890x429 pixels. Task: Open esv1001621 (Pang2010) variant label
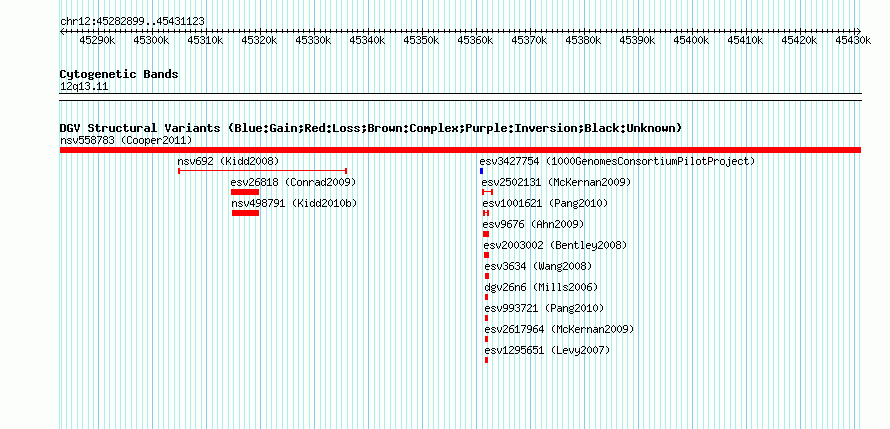tap(545, 203)
